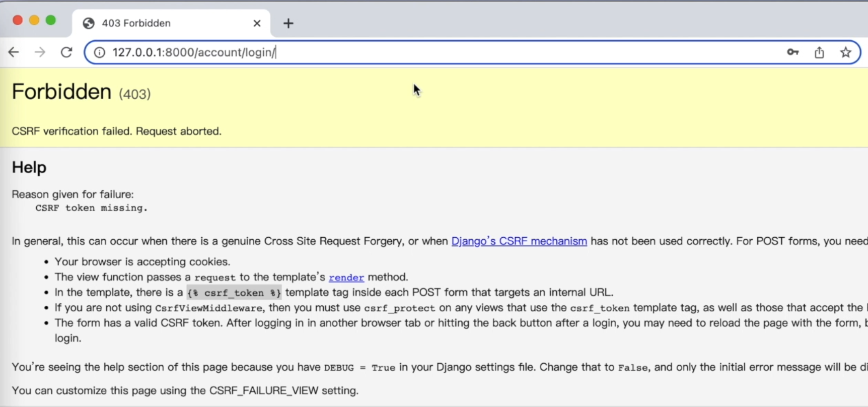Image resolution: width=868 pixels, height=407 pixels.
Task: Click "Your browser is accepting cookies." bullet
Action: 142,262
